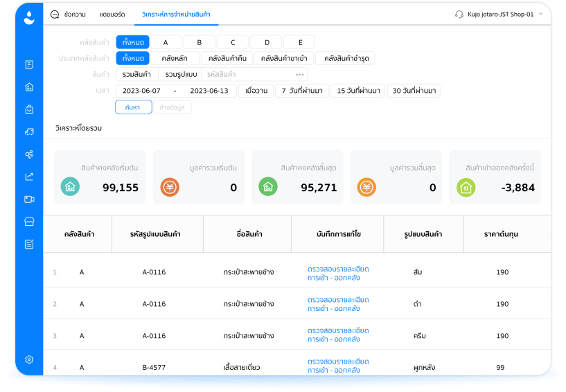Open the warehouse house icon in sidebar

coord(29,87)
